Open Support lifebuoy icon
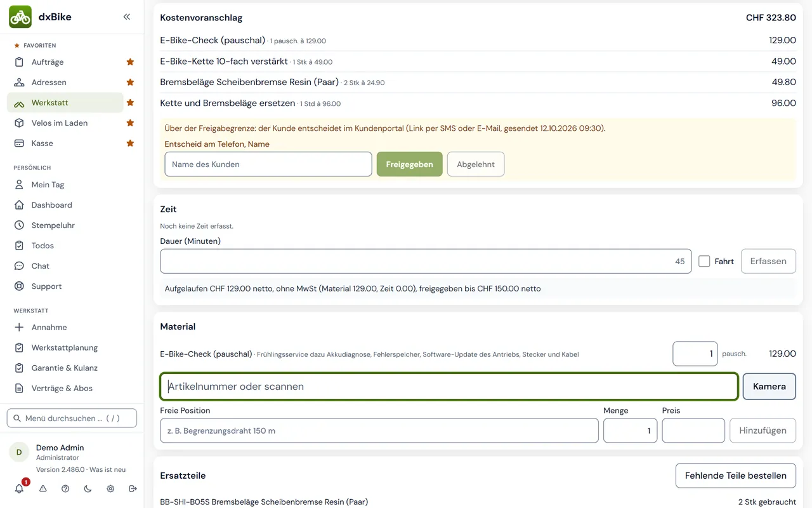The image size is (812, 508). click(19, 286)
